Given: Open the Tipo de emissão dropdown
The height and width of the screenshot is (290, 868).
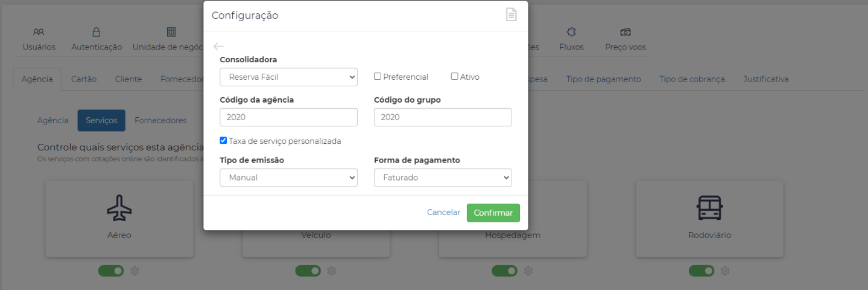Looking at the screenshot, I should [289, 178].
